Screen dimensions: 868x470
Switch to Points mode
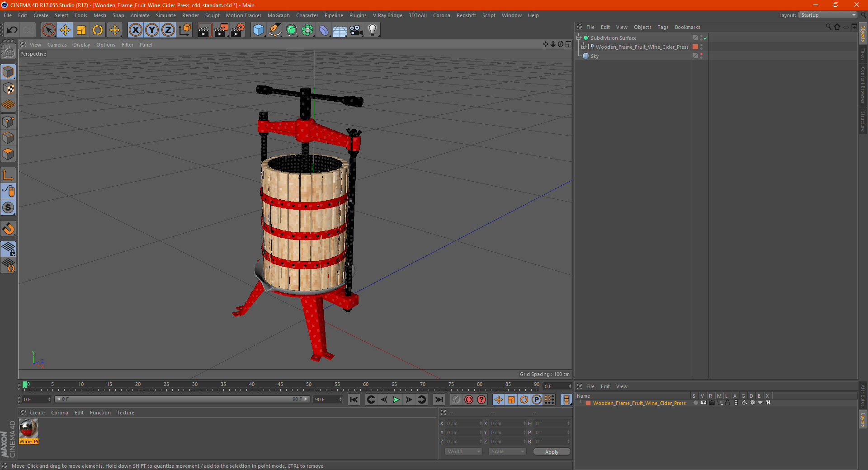pyautogui.click(x=8, y=122)
